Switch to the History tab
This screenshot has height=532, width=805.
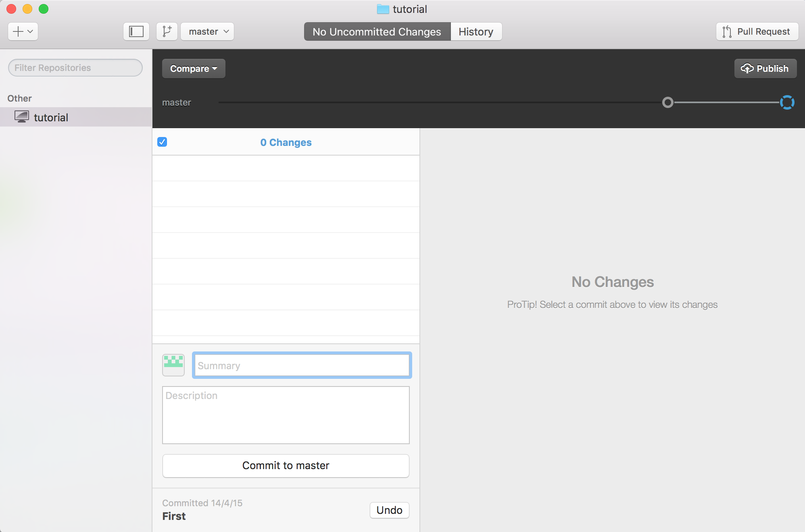[476, 31]
